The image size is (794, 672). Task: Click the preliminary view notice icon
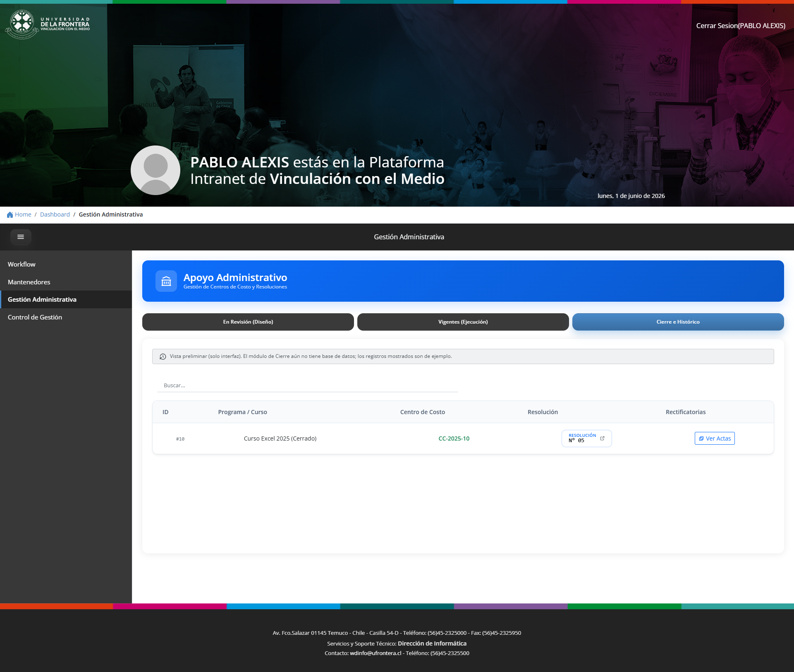pos(163,356)
